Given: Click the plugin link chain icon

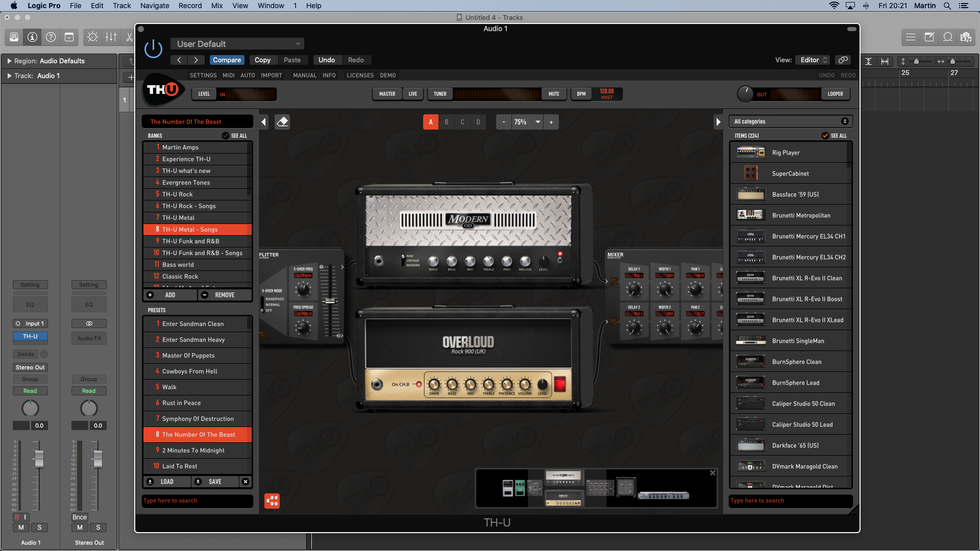Looking at the screenshot, I should tap(843, 60).
